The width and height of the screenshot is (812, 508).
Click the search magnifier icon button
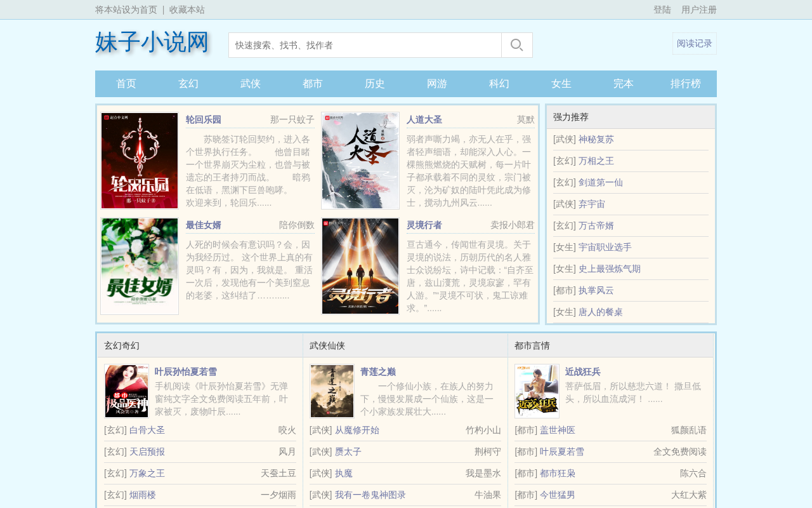[x=517, y=45]
